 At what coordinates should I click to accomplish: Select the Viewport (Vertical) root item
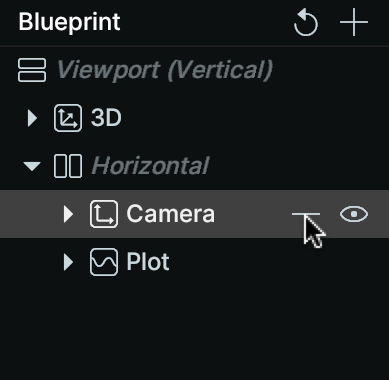pos(165,70)
